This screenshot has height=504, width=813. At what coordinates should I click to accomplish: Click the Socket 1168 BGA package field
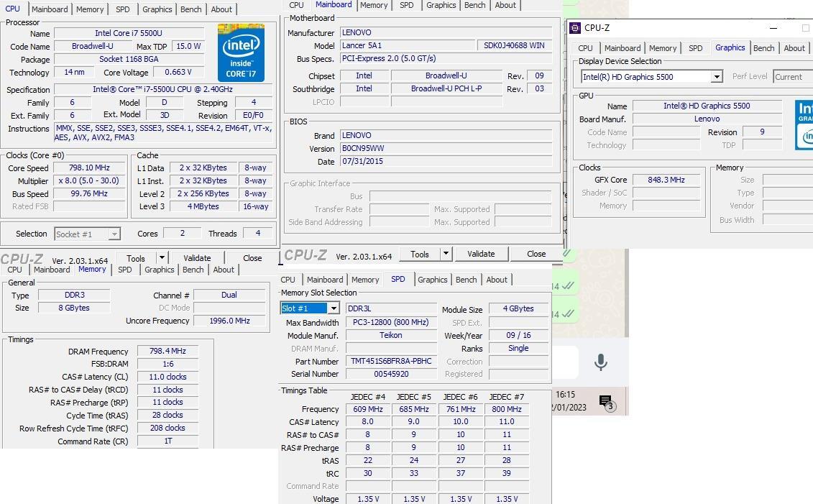(x=129, y=59)
